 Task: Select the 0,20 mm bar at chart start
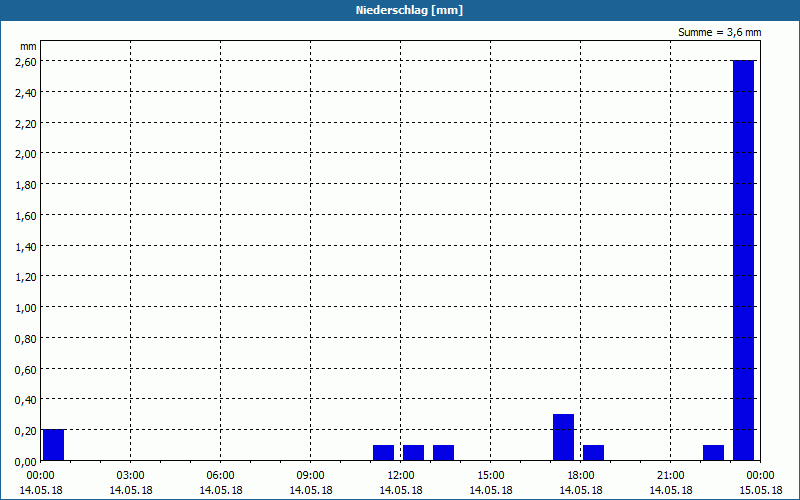pyautogui.click(x=53, y=445)
